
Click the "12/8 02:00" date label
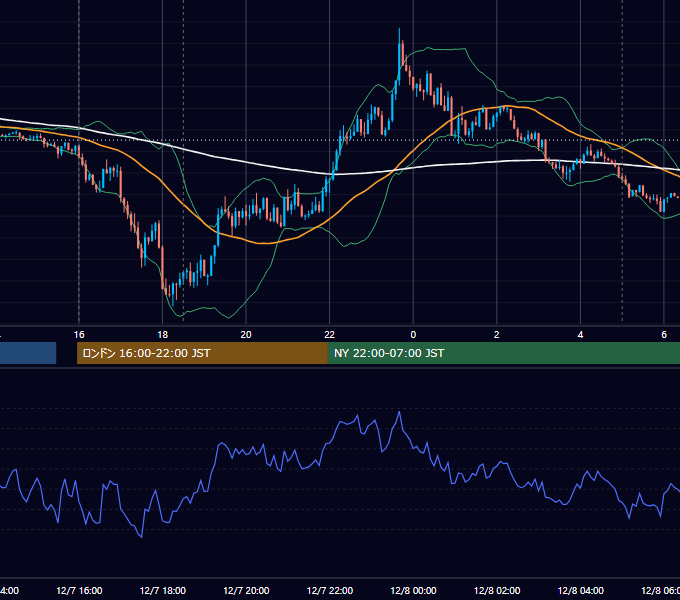click(497, 591)
